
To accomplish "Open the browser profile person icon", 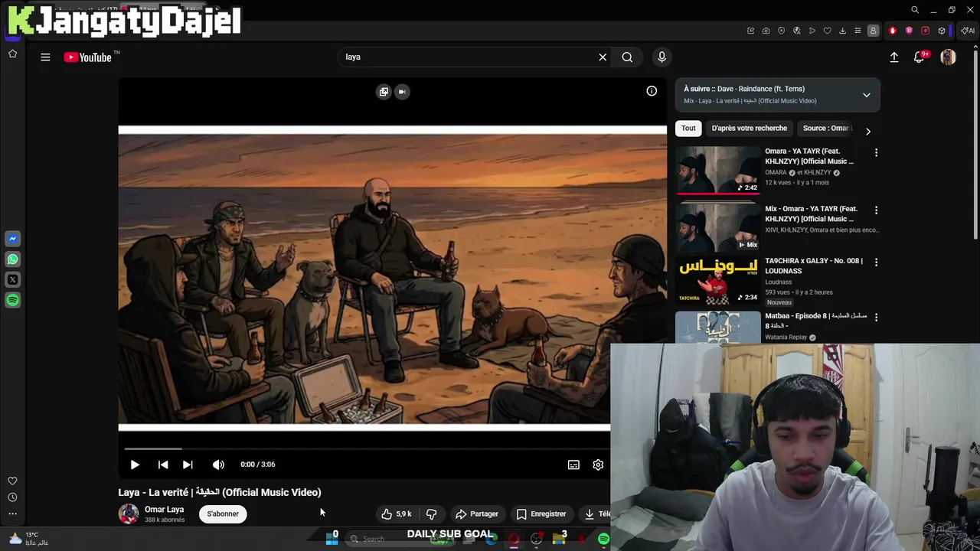I will point(873,31).
